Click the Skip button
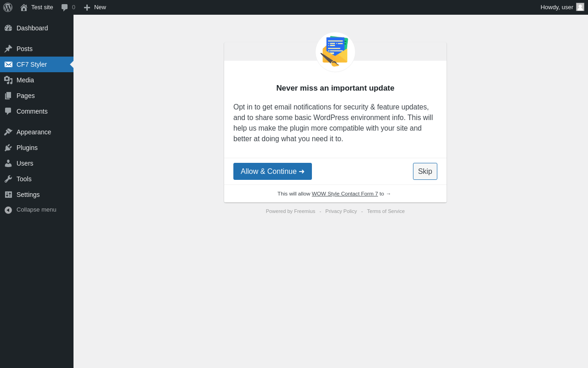This screenshot has height=368, width=588. pos(425,171)
